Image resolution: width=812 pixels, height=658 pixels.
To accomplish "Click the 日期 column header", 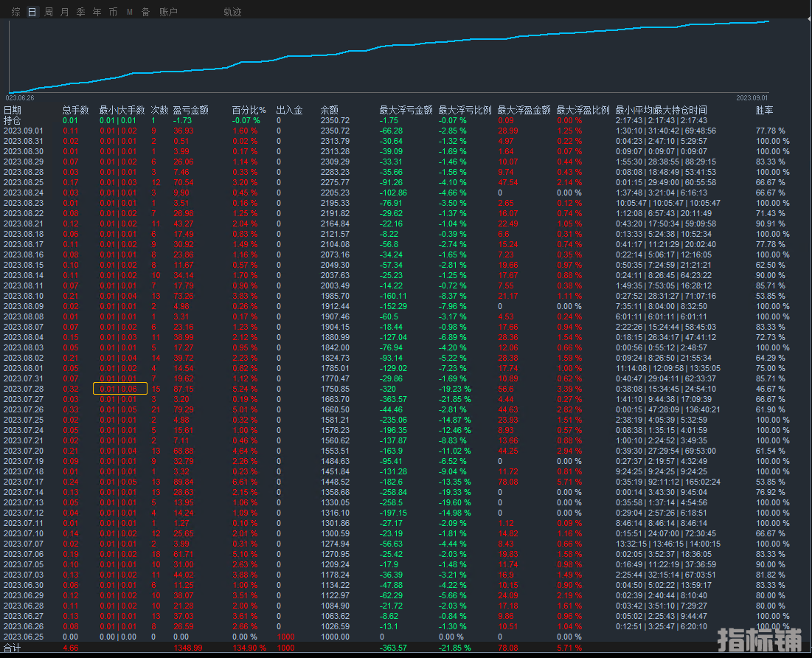I will coord(13,110).
